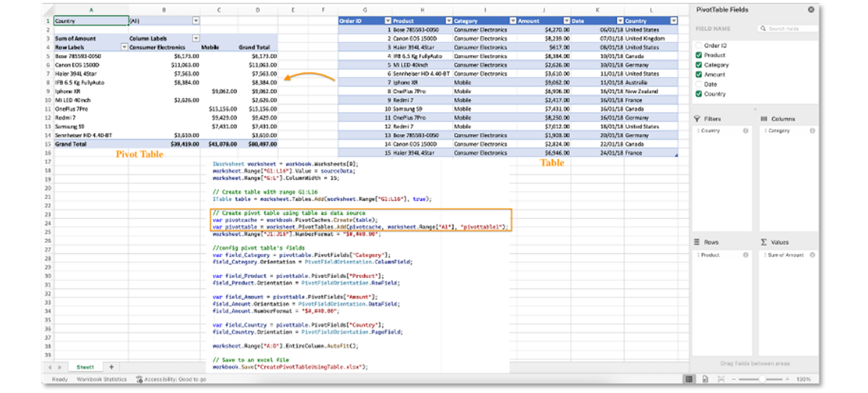Select Country item in Filters box
Image resolution: width=868 pixels, height=393 pixels.
pyautogui.click(x=722, y=131)
